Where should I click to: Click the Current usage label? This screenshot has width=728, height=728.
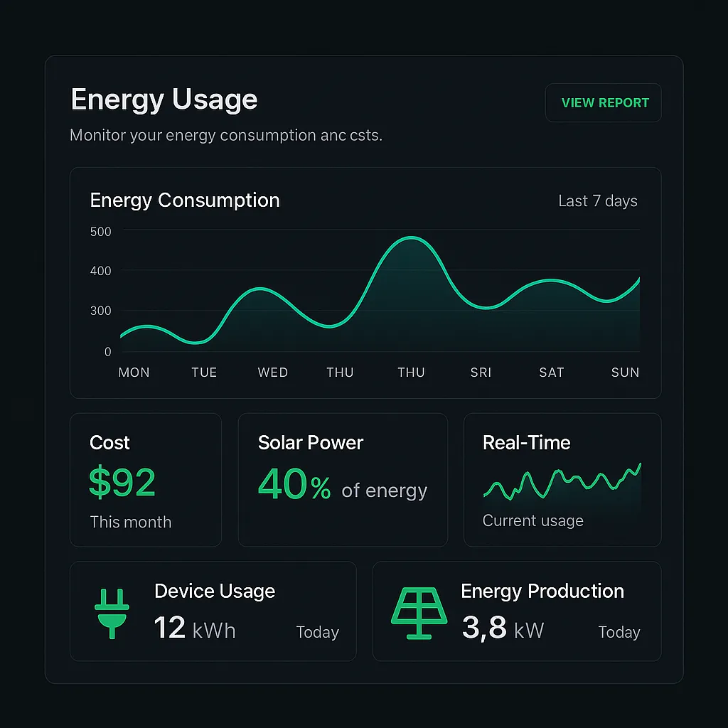pos(533,521)
